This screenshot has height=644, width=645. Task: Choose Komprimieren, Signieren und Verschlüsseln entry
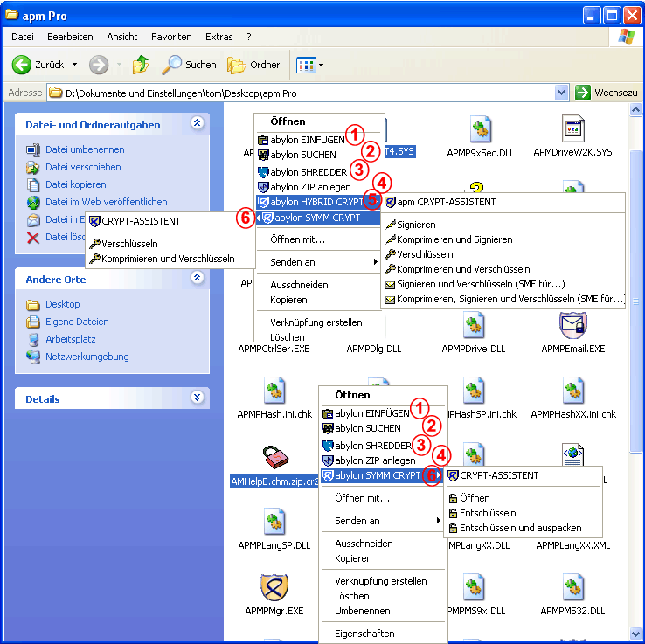pos(510,299)
